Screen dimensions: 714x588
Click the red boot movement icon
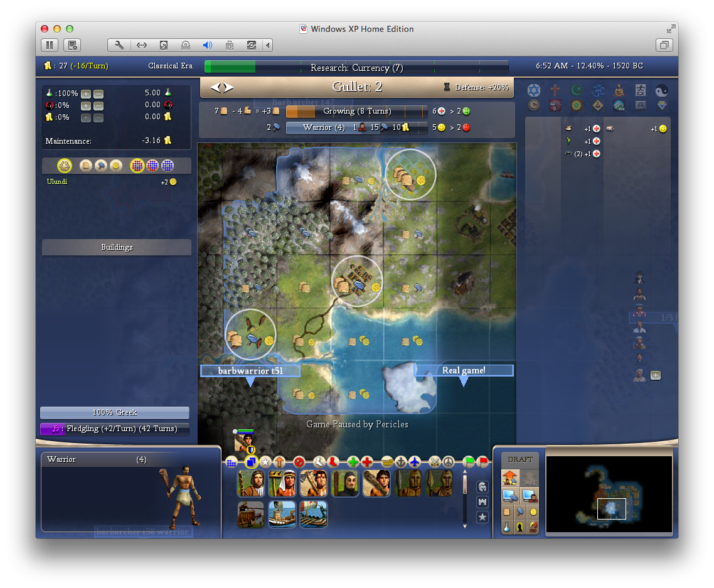333,462
